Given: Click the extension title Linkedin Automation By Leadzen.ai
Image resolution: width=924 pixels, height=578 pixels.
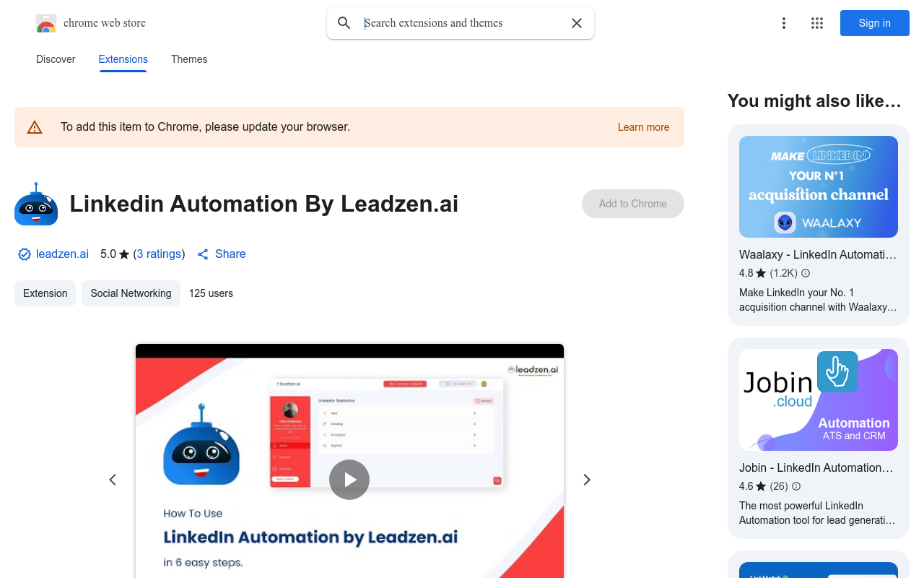Looking at the screenshot, I should [x=263, y=204].
